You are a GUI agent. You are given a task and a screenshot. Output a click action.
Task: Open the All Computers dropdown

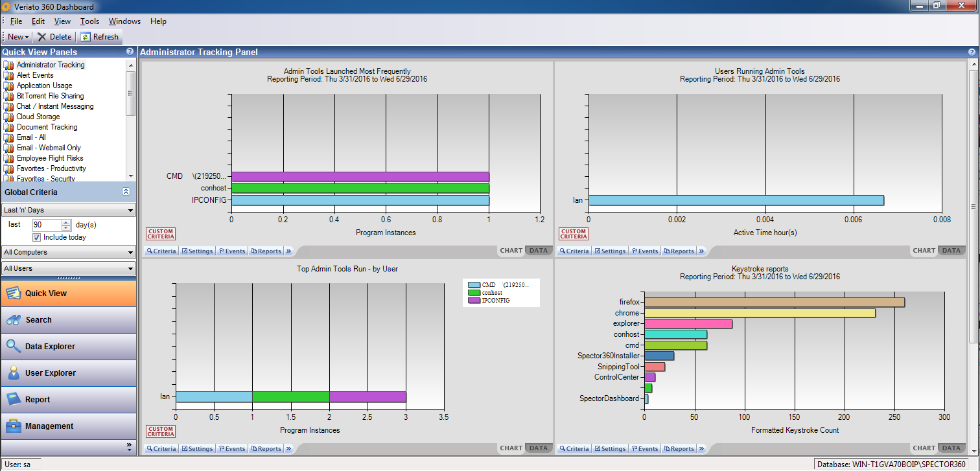[68, 252]
